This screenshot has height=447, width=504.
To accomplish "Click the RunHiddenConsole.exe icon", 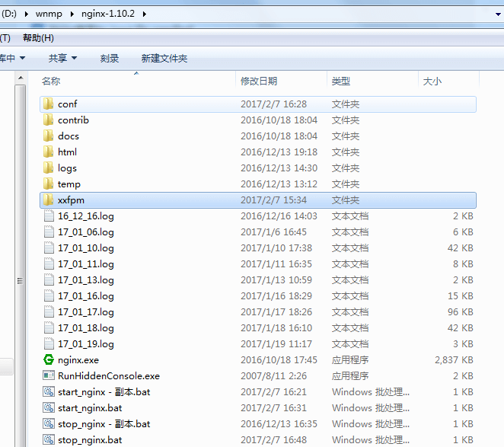I will [x=49, y=375].
